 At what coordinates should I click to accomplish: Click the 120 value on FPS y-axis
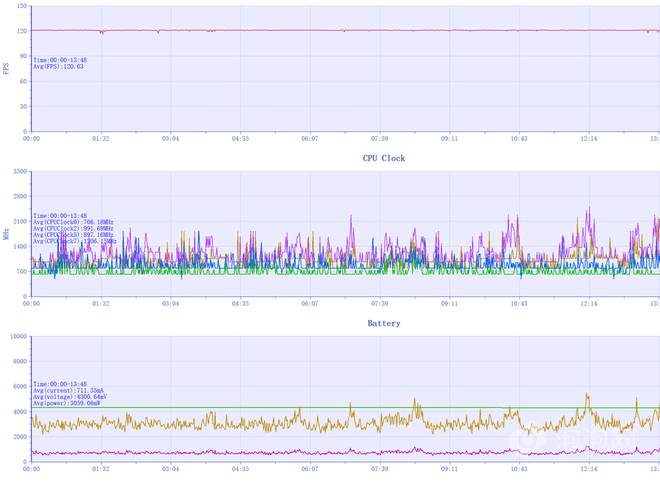20,31
